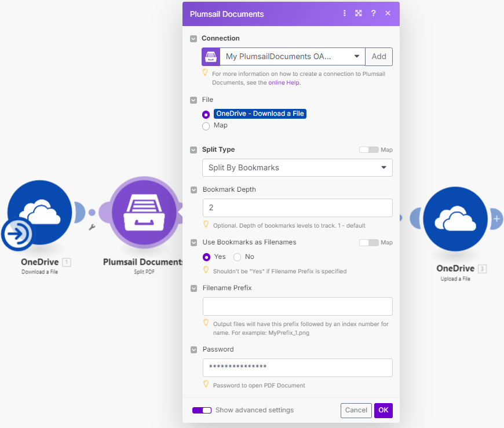The height and width of the screenshot is (428, 504).
Task: Choose Yes for Use Bookmarks as Filenames
Action: [x=206, y=257]
